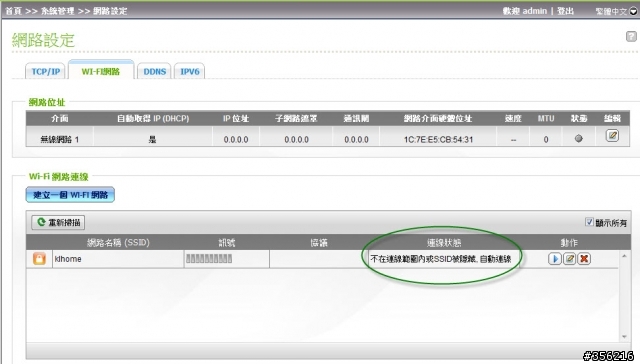Toggle the 顯示所有 checkbox

589,222
